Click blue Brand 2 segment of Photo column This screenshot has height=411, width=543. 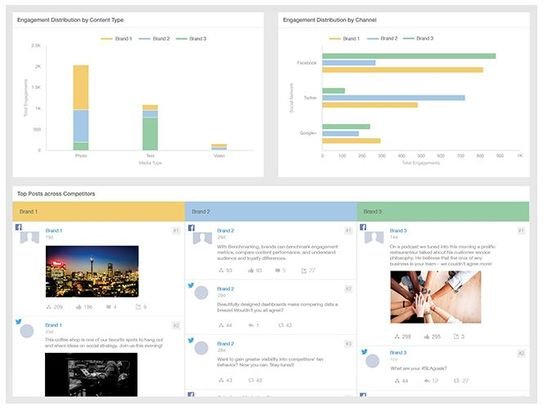(81, 126)
